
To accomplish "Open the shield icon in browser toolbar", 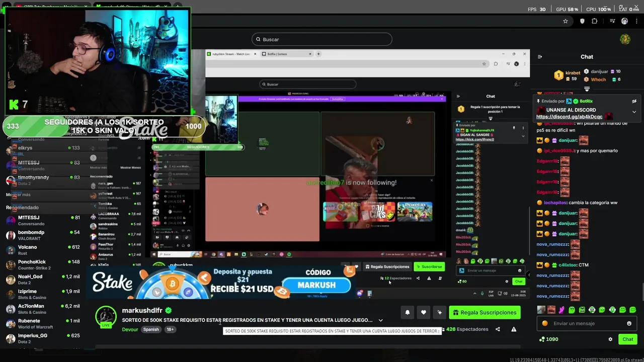I will (582, 21).
